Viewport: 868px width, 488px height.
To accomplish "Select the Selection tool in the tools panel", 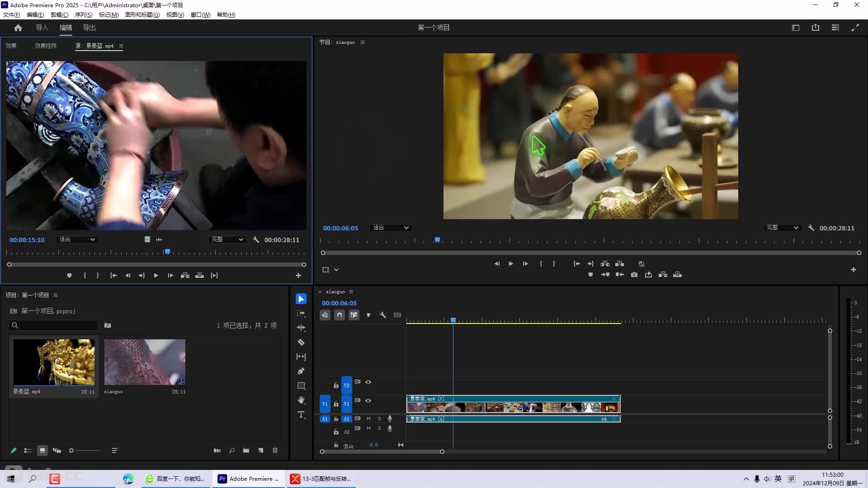I will [x=301, y=299].
